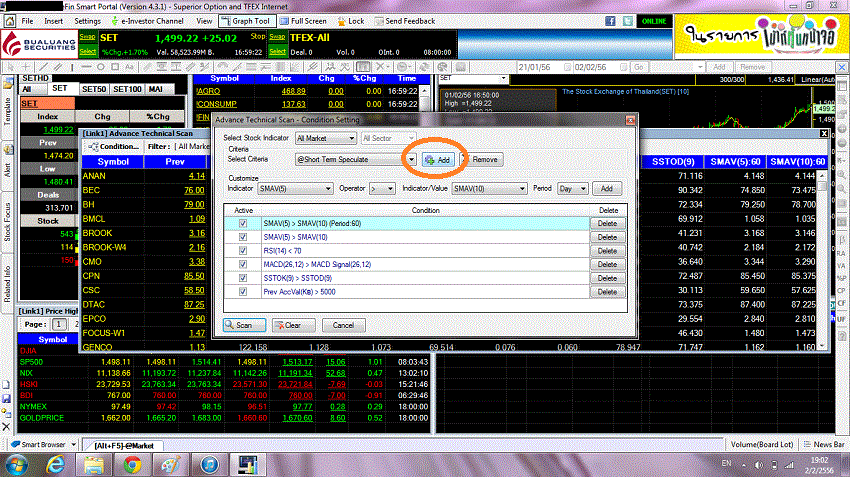Expand the @Short Term Speculate criteria dropdown

[x=411, y=159]
